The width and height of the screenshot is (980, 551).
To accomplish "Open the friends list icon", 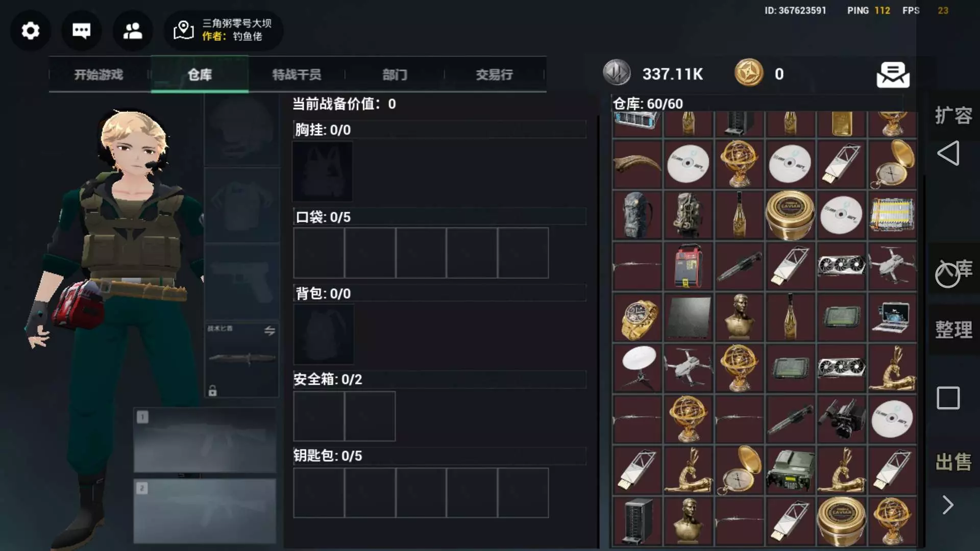I will [x=133, y=31].
